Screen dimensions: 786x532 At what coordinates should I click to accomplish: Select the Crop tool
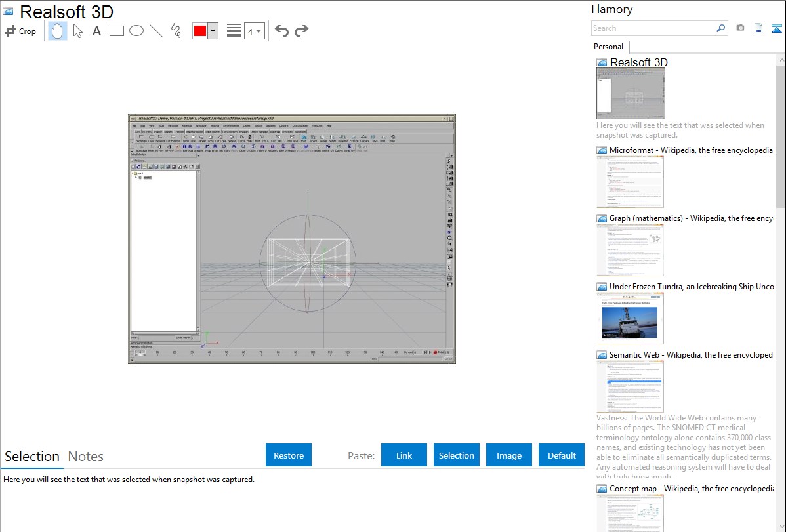coord(20,31)
